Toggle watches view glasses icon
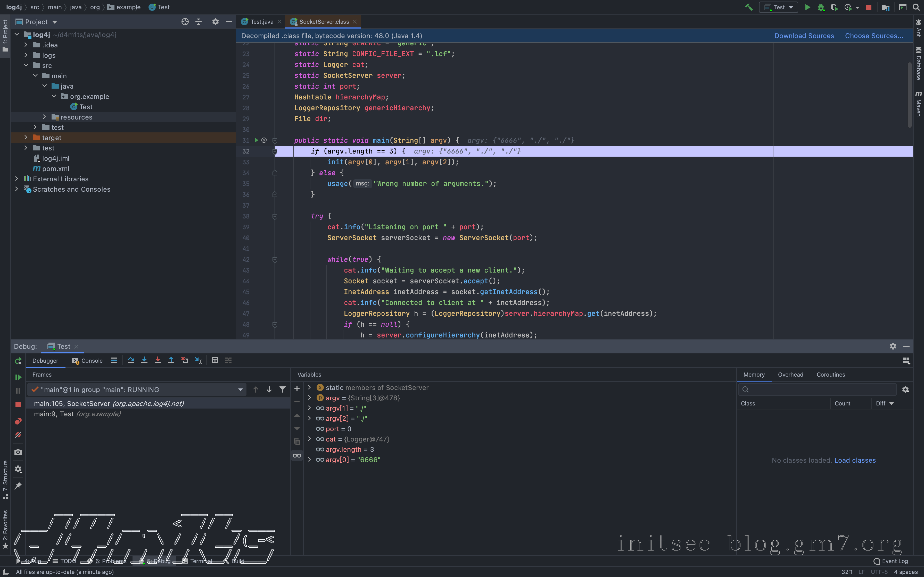This screenshot has height=577, width=924. pyautogui.click(x=297, y=456)
